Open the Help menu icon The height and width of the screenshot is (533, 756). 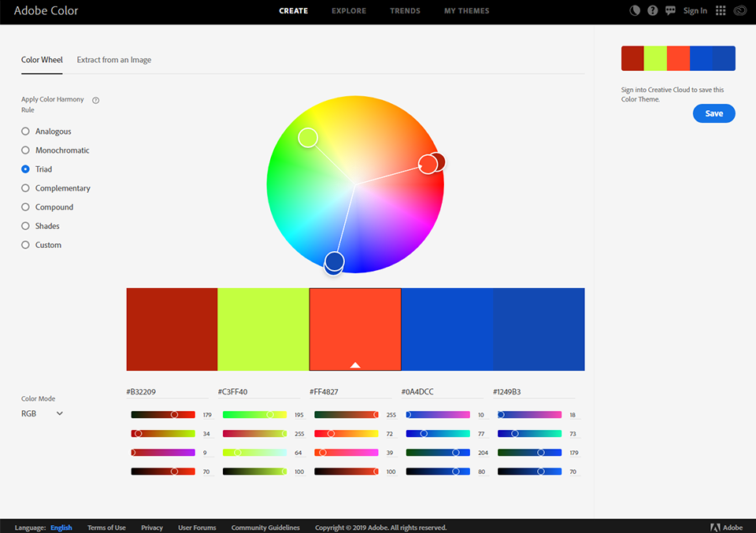[652, 10]
